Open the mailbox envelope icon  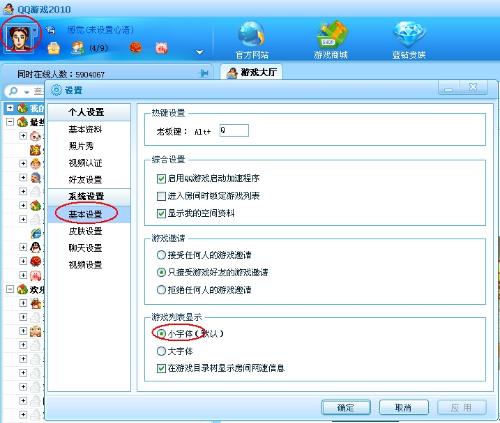tap(54, 48)
